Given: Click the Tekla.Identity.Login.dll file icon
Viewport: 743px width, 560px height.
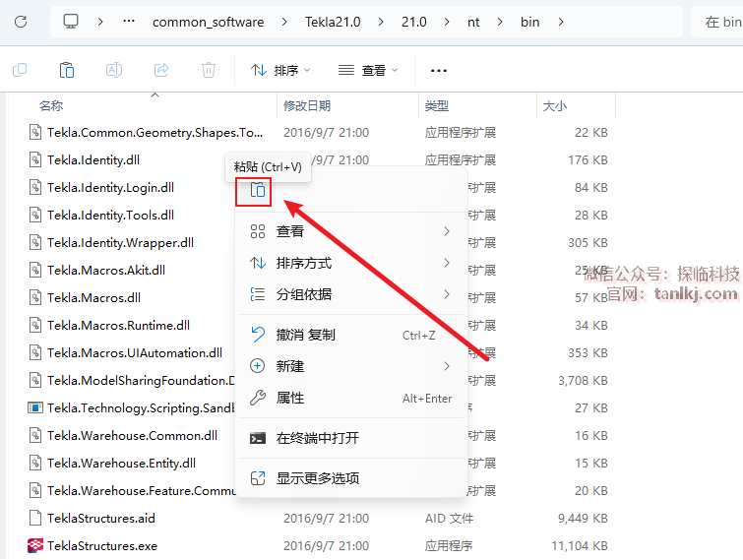Looking at the screenshot, I should (35, 188).
